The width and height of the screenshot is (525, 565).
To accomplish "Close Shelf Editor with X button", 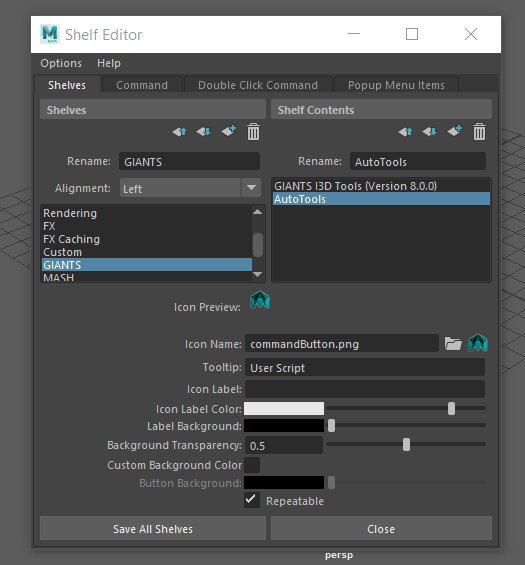I will point(471,34).
